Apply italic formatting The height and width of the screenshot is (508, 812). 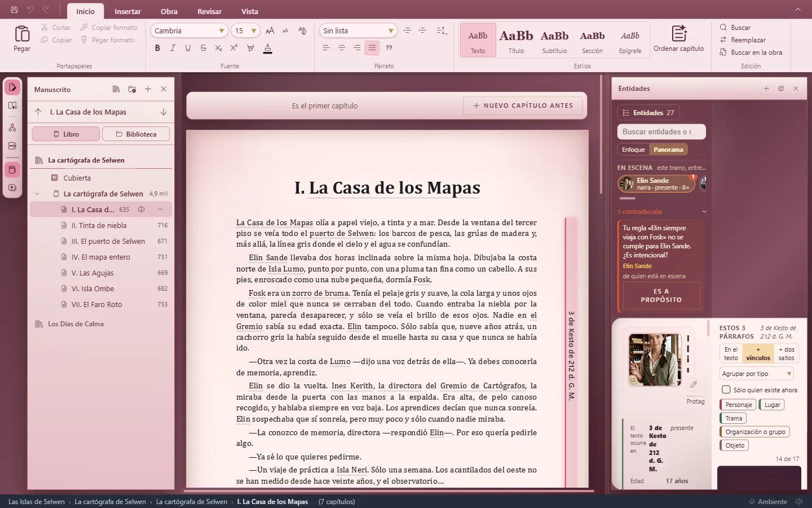[173, 48]
